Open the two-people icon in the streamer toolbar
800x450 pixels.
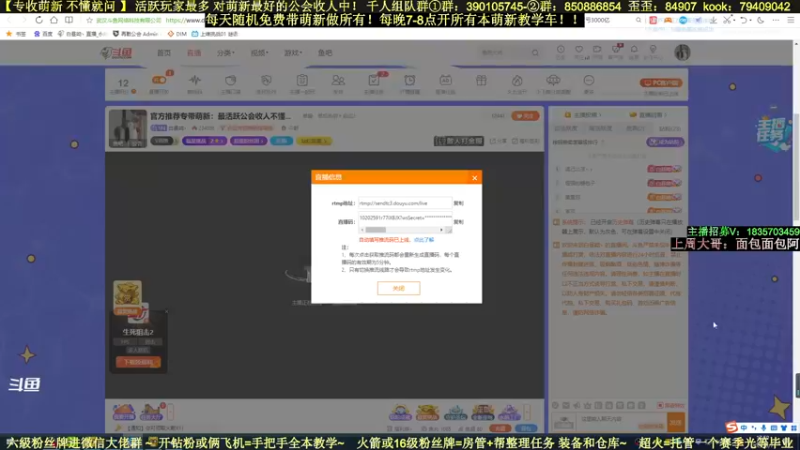(x=338, y=83)
